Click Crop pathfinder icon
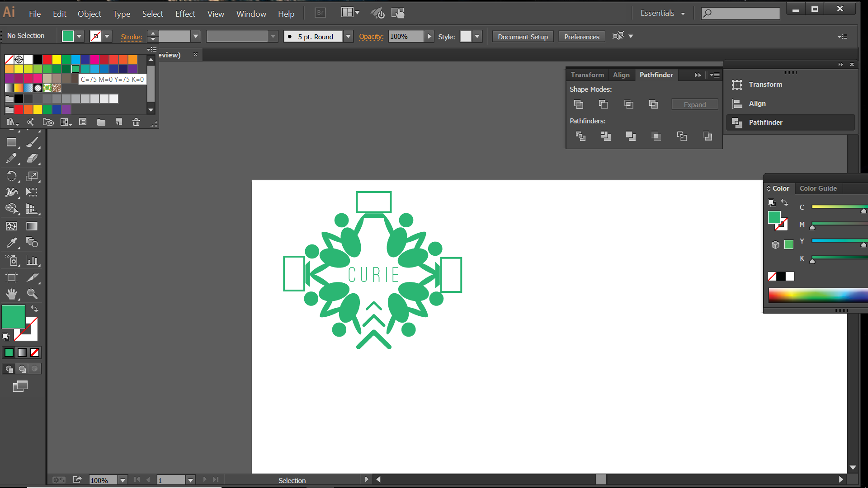 pyautogui.click(x=656, y=136)
